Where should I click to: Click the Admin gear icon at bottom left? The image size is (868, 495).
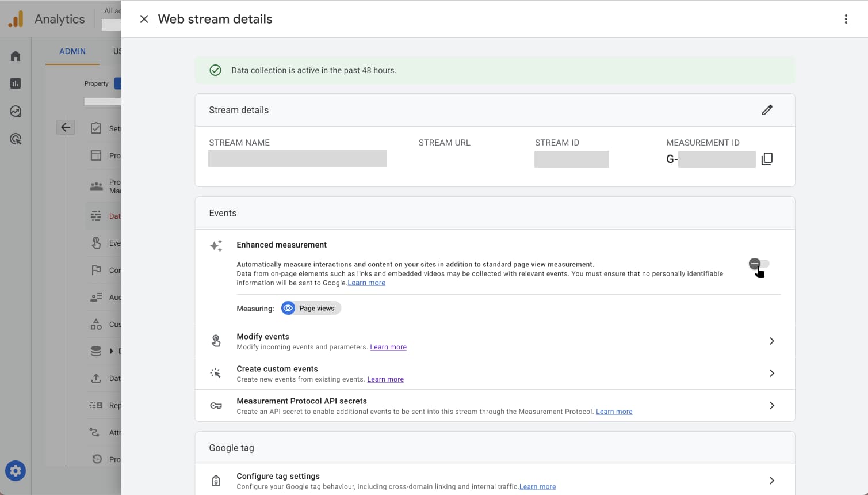(16, 471)
